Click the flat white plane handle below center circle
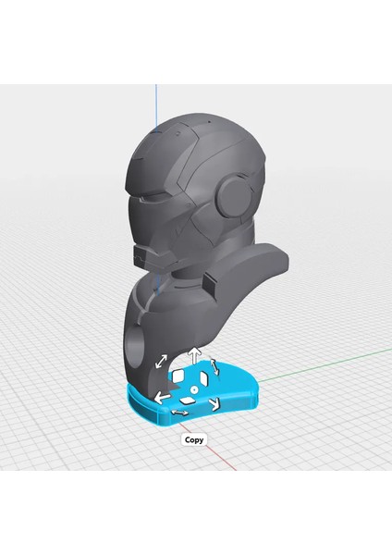This screenshot has width=392, height=555. tap(187, 401)
